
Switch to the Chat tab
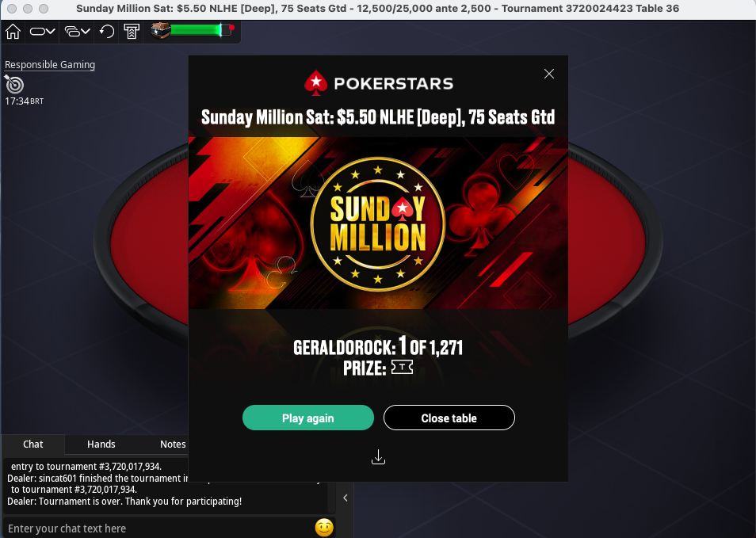pyautogui.click(x=32, y=444)
